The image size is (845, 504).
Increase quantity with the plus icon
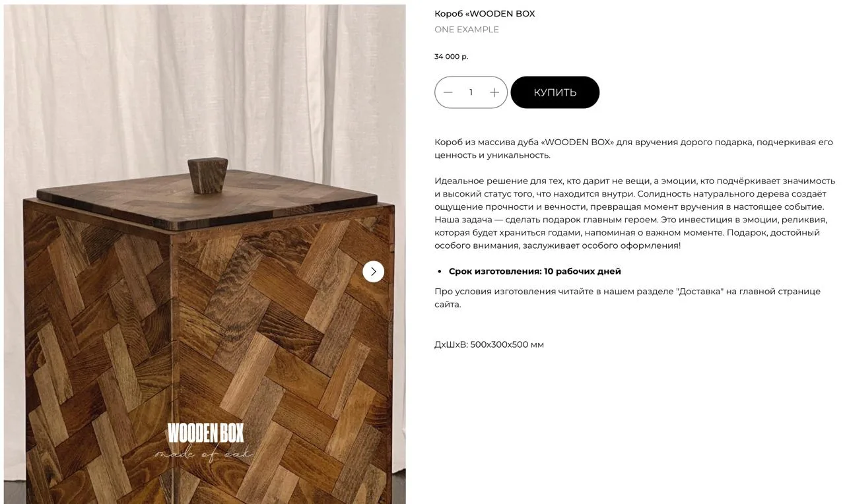(494, 92)
